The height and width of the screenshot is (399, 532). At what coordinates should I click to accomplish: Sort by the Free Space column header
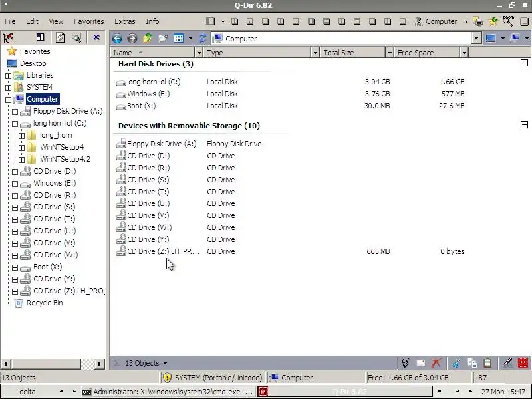[427, 53]
